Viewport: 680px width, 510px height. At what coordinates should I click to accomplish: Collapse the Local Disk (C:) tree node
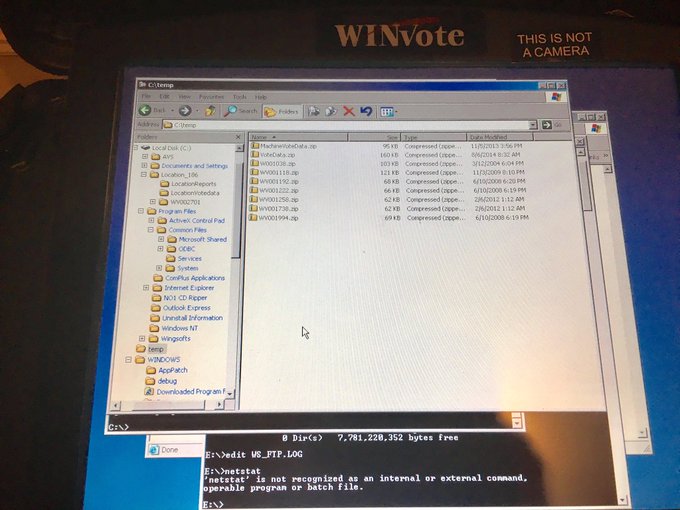(x=136, y=147)
